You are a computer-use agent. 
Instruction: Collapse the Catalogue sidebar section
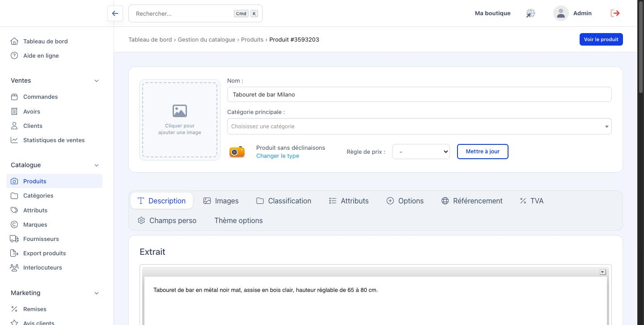tap(97, 165)
